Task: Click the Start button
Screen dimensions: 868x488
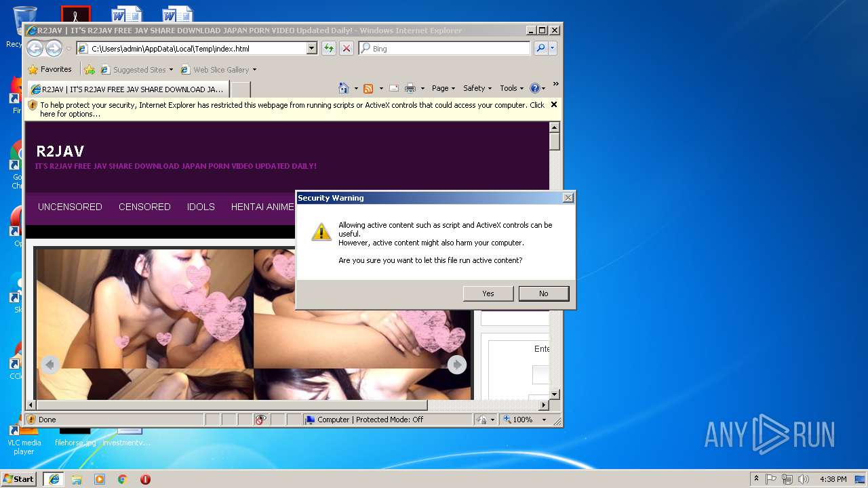Action: click(x=19, y=479)
